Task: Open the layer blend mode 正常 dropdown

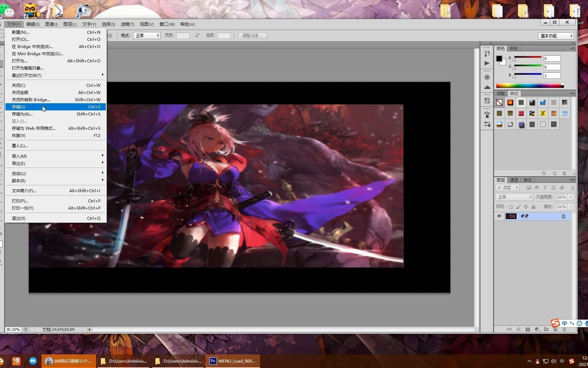Action: (514, 197)
